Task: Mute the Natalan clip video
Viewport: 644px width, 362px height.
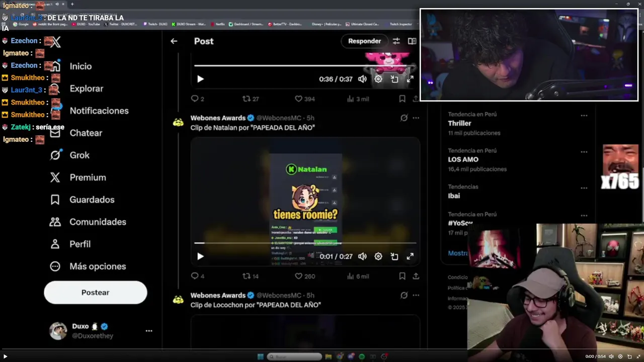Action: tap(362, 256)
